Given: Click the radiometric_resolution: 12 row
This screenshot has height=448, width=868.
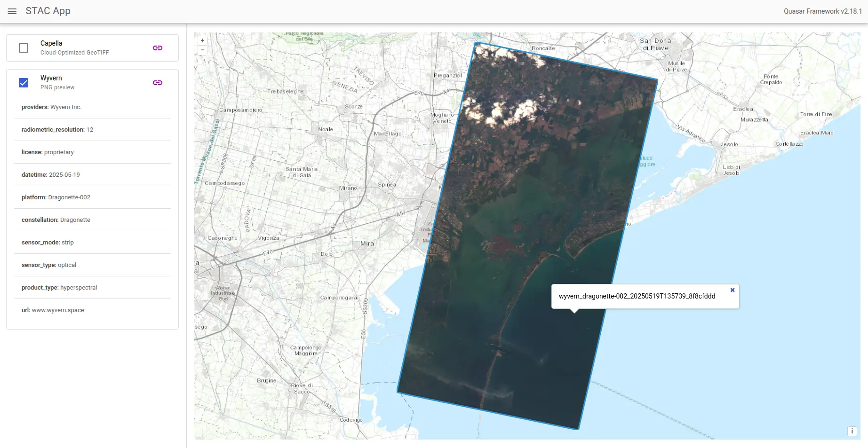Looking at the screenshot, I should point(92,130).
